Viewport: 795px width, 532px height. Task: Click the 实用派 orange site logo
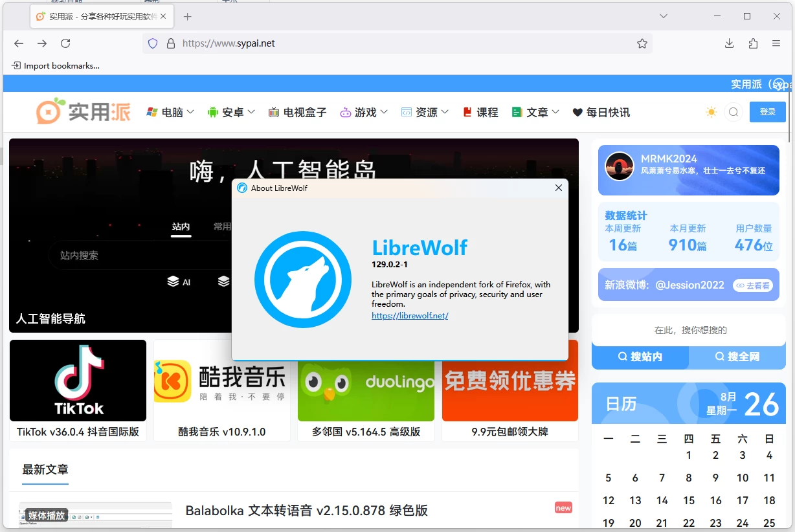(x=83, y=111)
